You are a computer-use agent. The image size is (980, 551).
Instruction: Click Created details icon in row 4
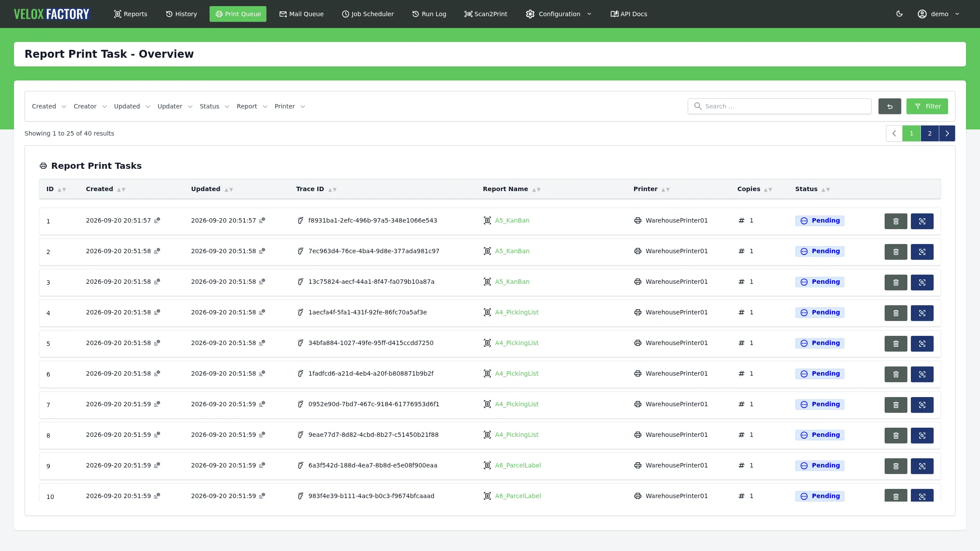[x=157, y=312]
